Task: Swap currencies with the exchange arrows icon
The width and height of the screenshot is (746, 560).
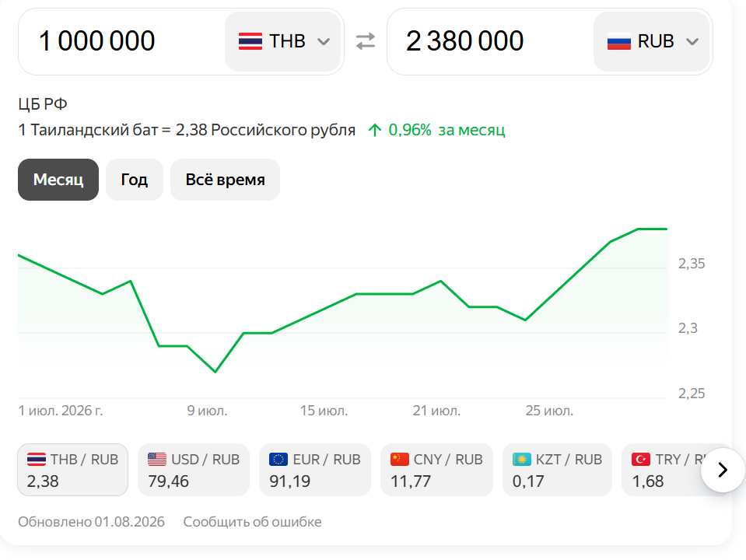Action: (x=366, y=41)
